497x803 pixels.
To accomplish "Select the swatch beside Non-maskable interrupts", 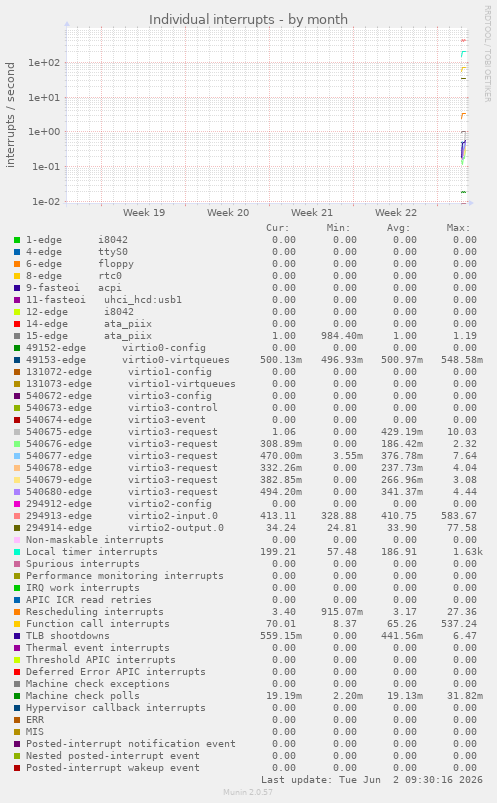I will click(x=17, y=540).
